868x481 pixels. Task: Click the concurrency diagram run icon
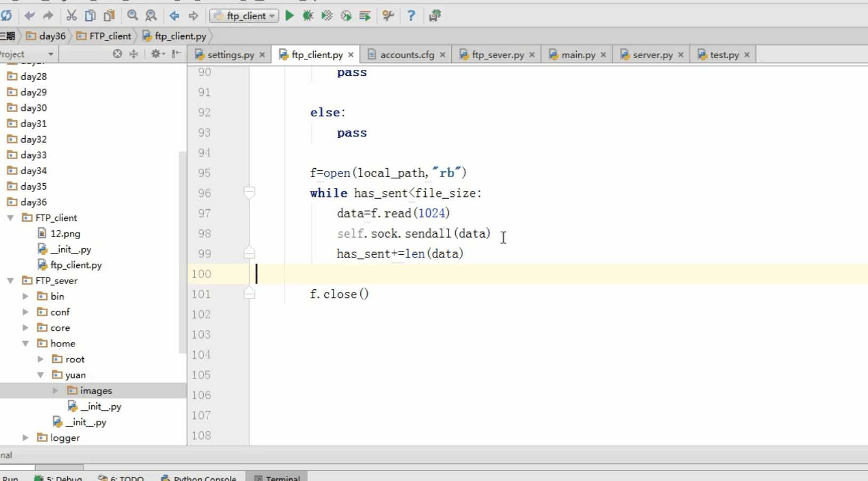(x=365, y=15)
